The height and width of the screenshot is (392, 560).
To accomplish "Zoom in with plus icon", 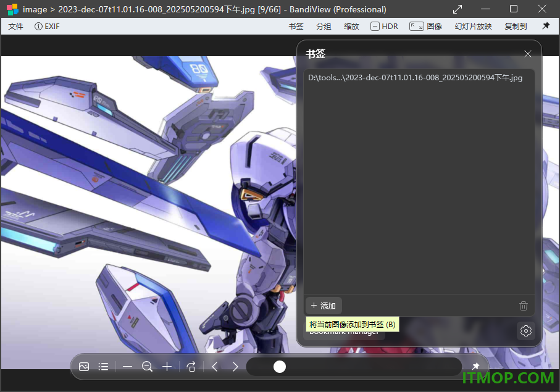I will (x=167, y=367).
